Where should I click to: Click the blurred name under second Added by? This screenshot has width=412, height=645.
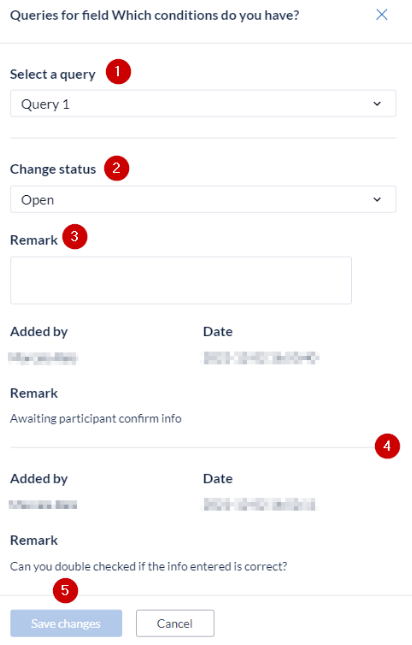tap(43, 504)
